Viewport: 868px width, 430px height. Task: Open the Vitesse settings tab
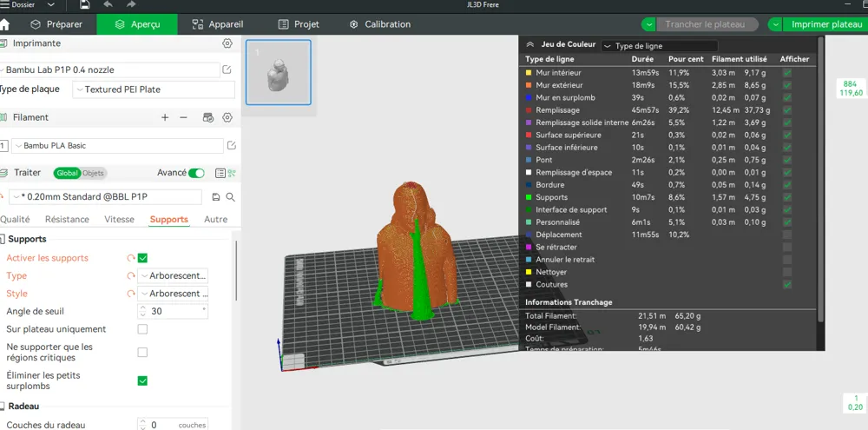(119, 220)
